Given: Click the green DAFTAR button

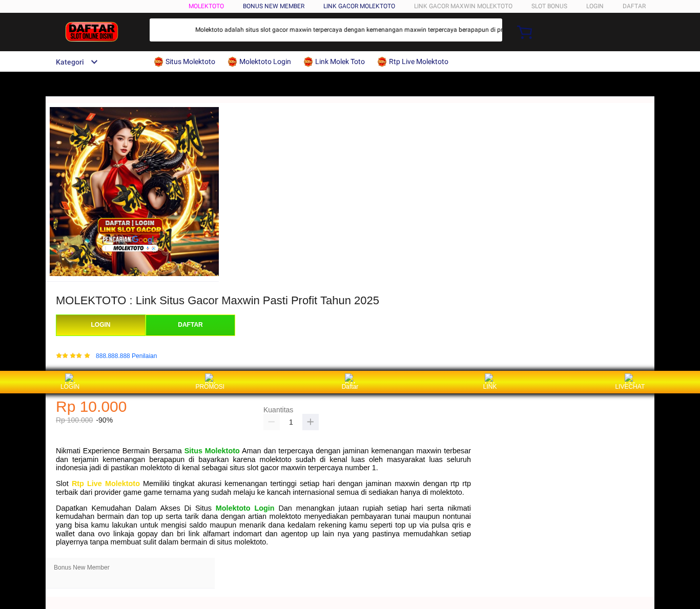Looking at the screenshot, I should tap(190, 325).
